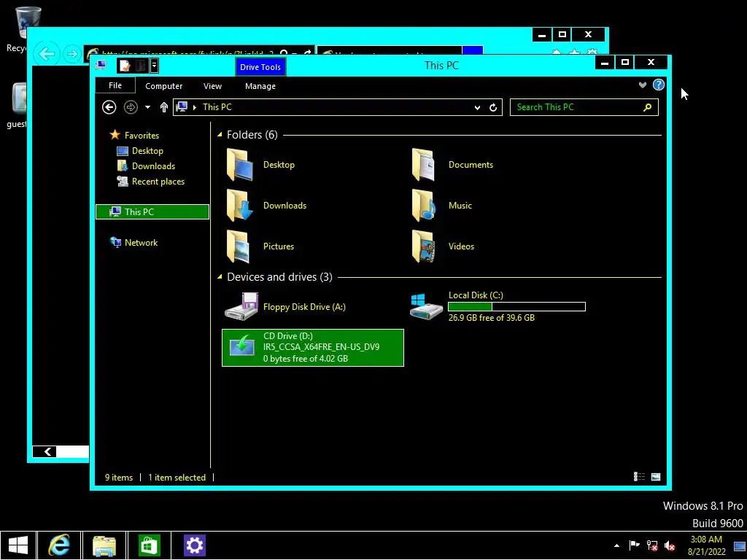
Task: Open the Computer ribbon tab
Action: (x=163, y=86)
